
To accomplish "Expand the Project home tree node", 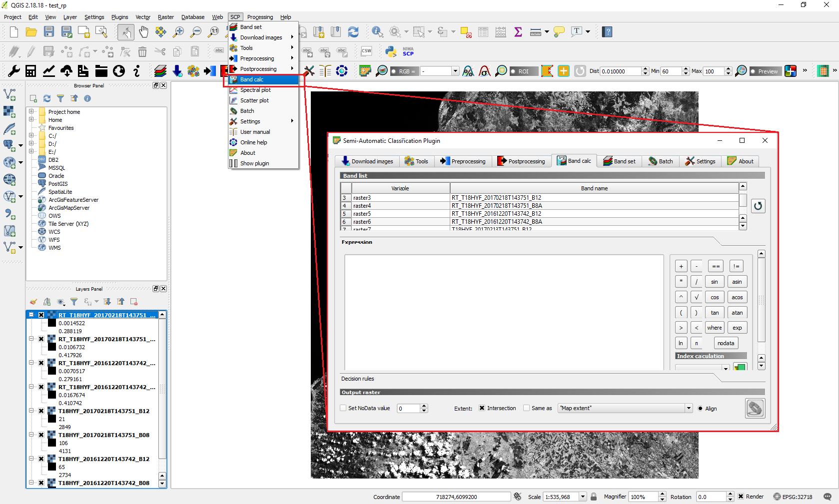I will click(x=31, y=111).
